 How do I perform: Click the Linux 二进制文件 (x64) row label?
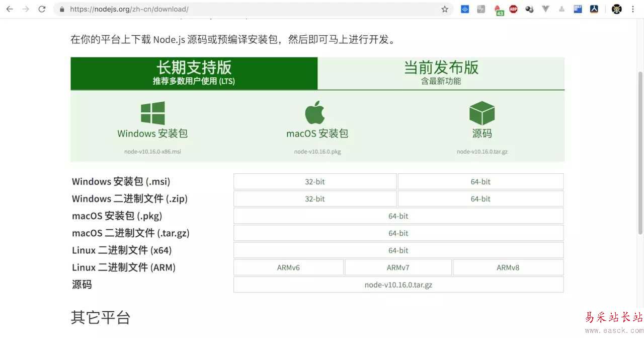point(122,250)
